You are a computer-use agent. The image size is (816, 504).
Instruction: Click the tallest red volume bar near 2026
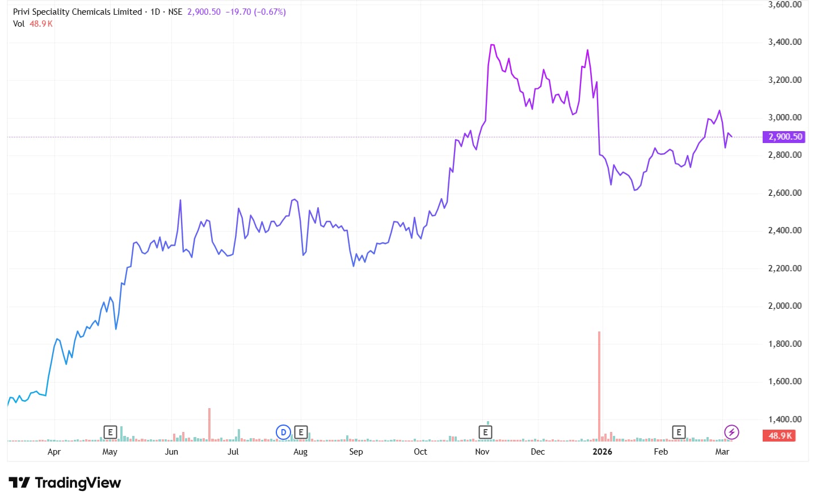click(599, 386)
